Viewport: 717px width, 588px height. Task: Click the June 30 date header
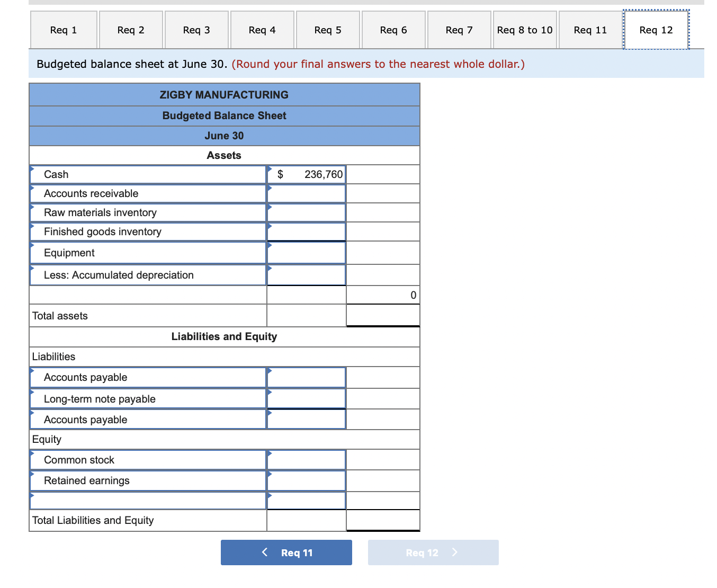pyautogui.click(x=224, y=136)
